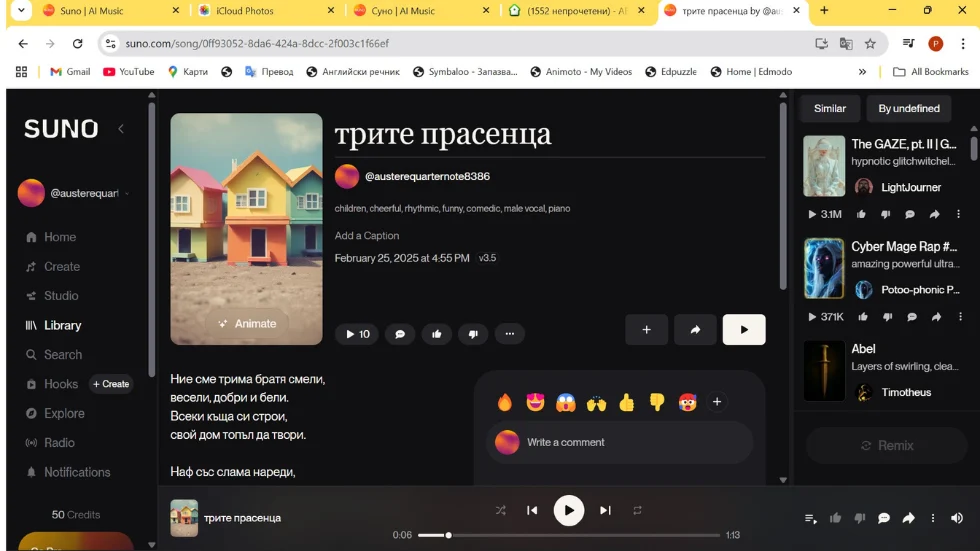Collapse the Suno sidebar with chevron

(121, 129)
